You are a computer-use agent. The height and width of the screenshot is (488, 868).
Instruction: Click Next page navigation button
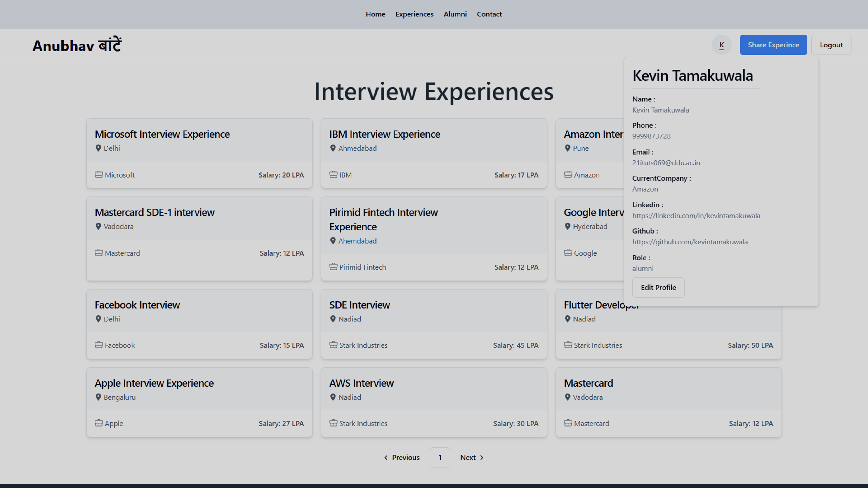[x=472, y=457]
